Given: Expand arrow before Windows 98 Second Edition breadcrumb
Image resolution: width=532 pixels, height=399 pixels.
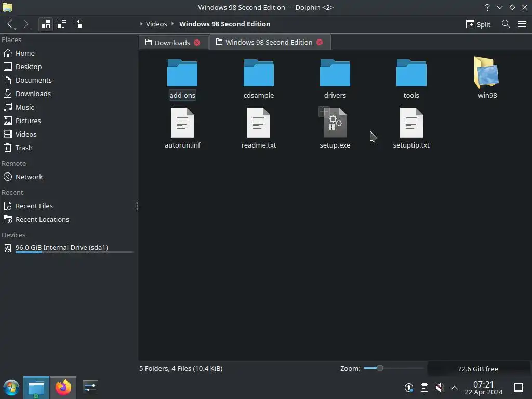Looking at the screenshot, I should tap(172, 24).
